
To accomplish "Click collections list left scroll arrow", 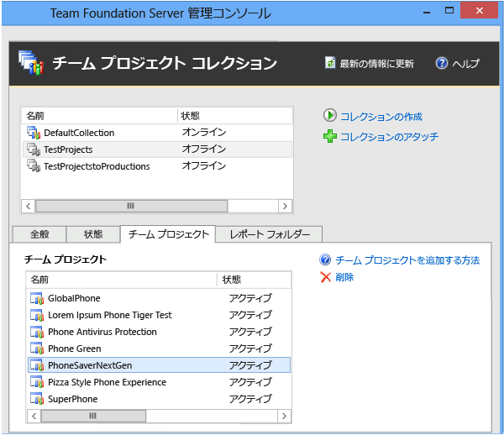I will click(x=29, y=206).
